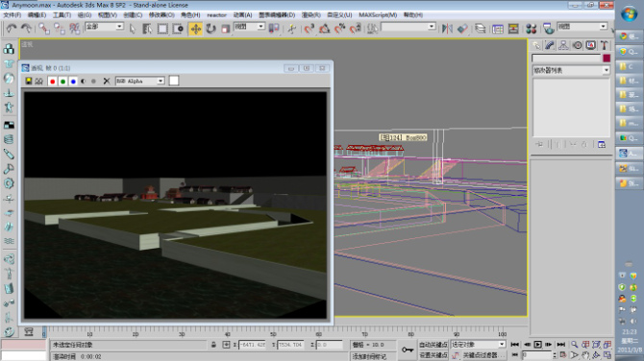Click the Undo arrow in main toolbar

coord(12,28)
